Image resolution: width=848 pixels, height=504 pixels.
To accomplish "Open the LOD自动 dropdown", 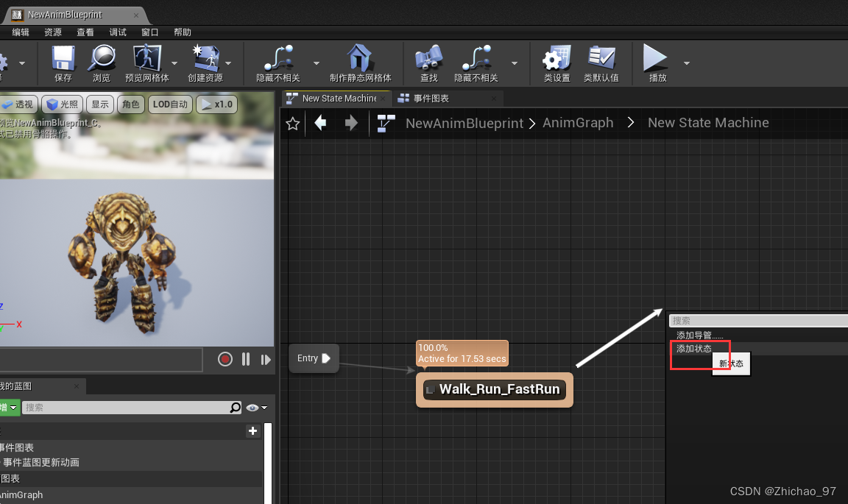I will (x=170, y=104).
